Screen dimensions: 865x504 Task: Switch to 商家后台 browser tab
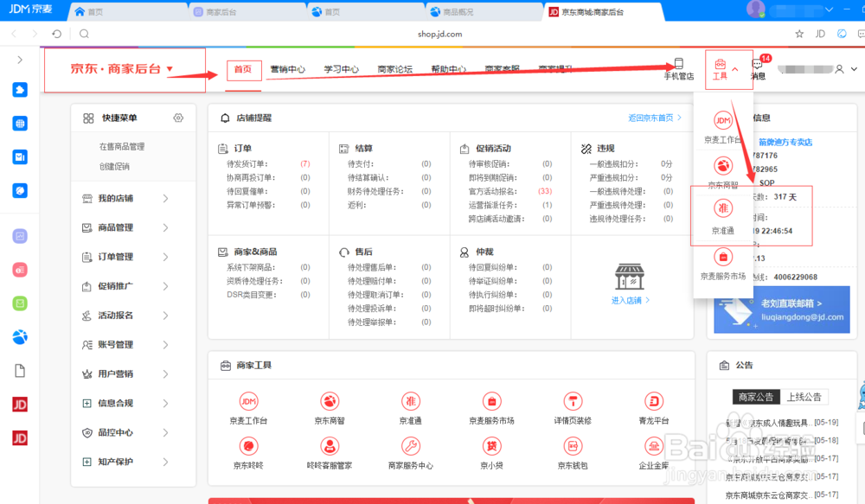point(247,11)
